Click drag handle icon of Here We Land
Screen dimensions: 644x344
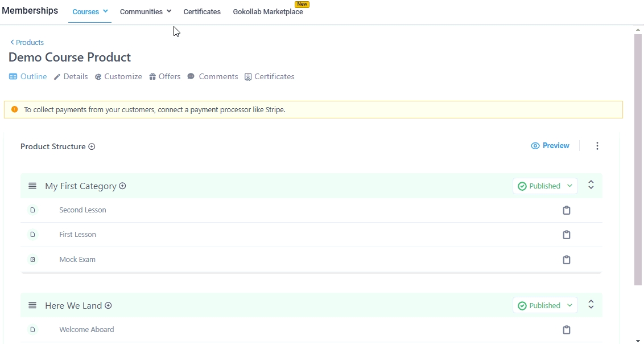click(32, 306)
